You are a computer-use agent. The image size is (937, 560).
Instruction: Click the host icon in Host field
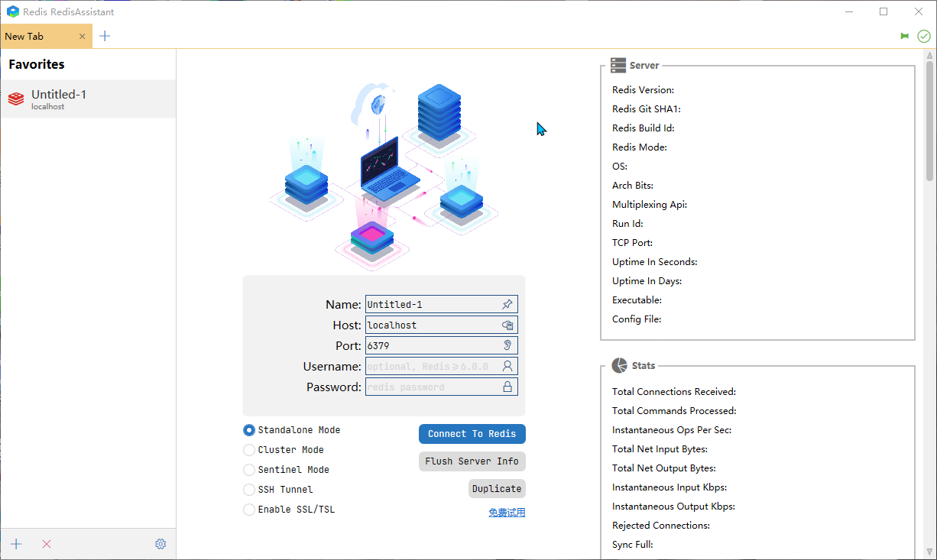[x=507, y=325]
